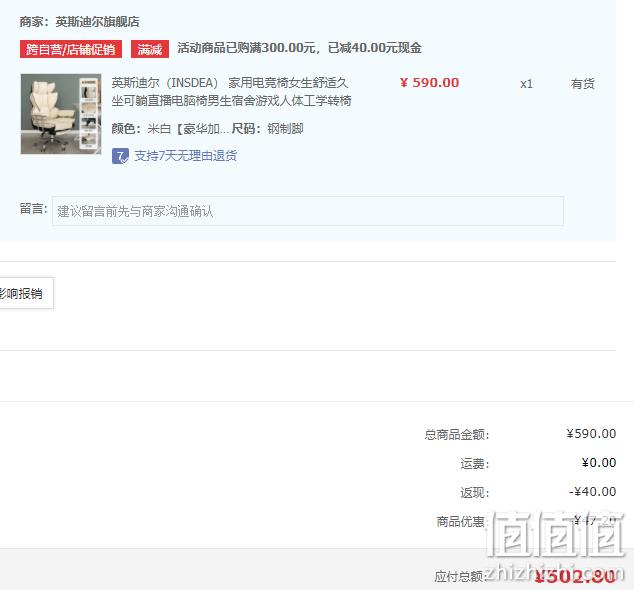This screenshot has width=634, height=590.
Task: Open the chair product thumbnail image
Action: tap(61, 114)
